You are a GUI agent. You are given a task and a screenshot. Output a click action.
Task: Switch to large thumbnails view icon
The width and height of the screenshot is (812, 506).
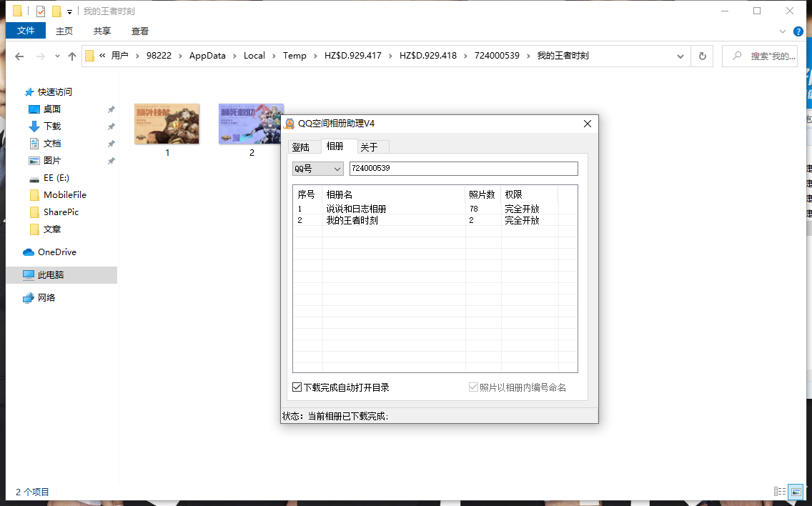[796, 491]
